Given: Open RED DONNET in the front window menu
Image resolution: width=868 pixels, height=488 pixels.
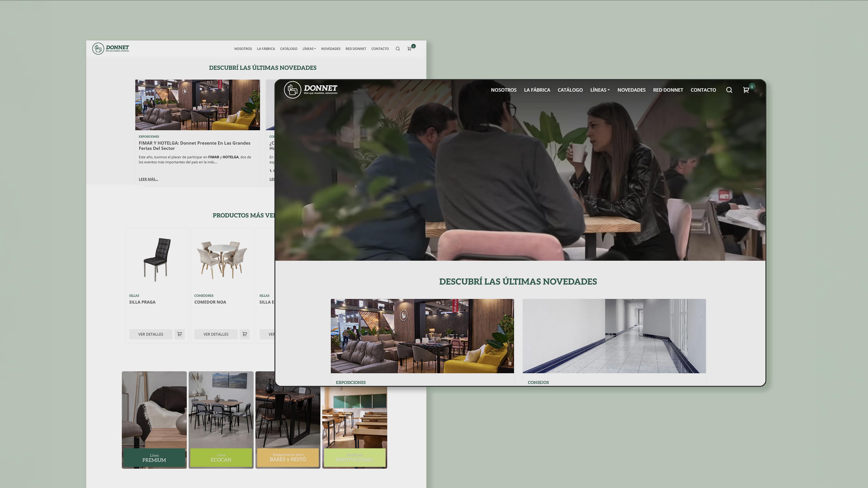Looking at the screenshot, I should coord(668,90).
